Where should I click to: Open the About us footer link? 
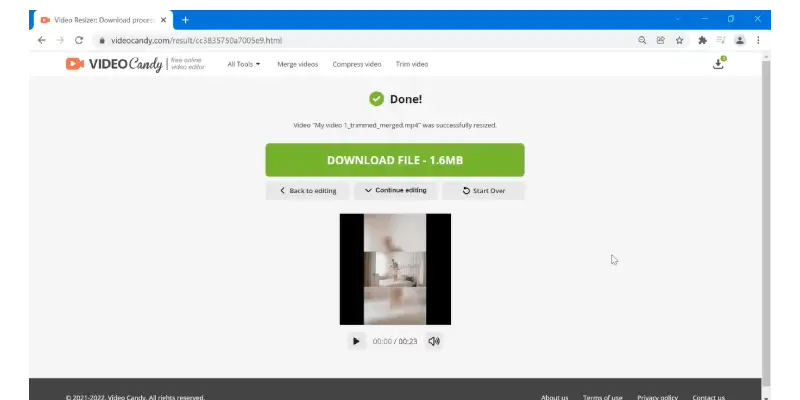pos(555,397)
